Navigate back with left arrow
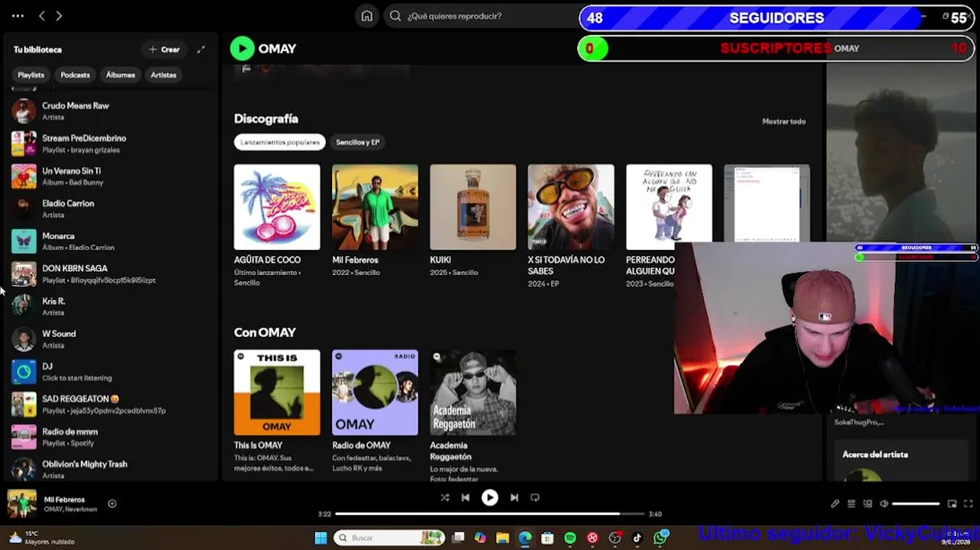The image size is (980, 550). 42,15
